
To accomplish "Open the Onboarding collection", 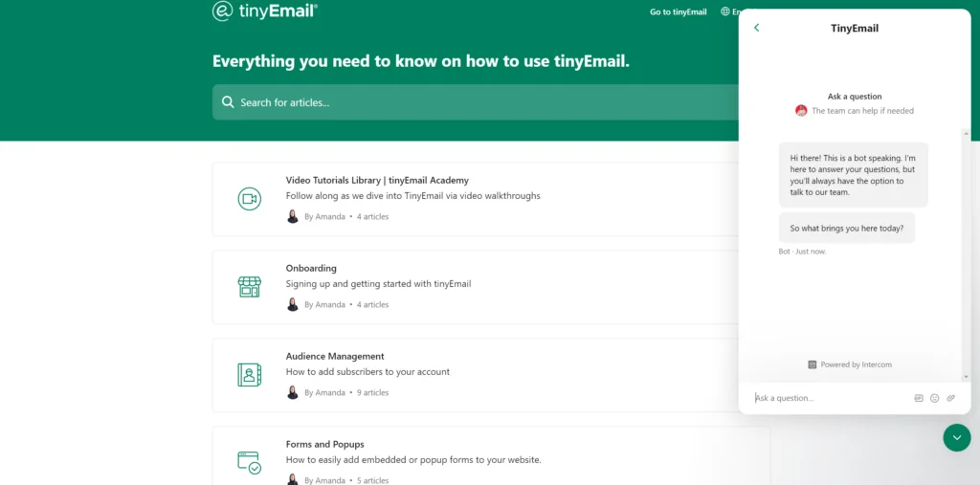I will [x=311, y=268].
